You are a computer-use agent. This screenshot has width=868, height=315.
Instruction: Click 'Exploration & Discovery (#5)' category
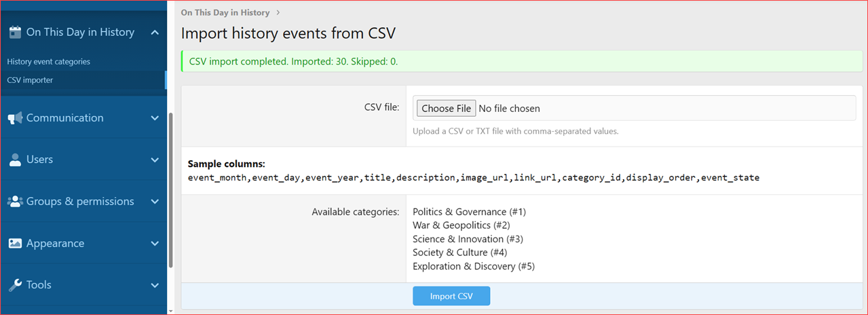click(474, 266)
